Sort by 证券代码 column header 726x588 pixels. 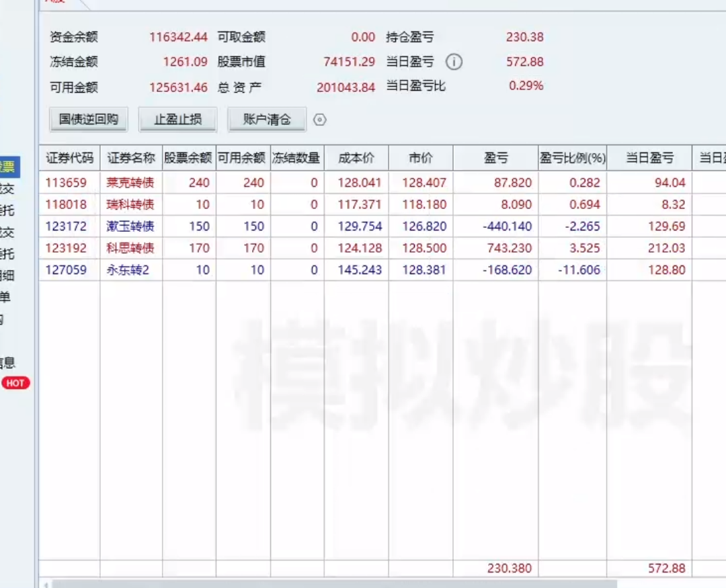coord(69,159)
